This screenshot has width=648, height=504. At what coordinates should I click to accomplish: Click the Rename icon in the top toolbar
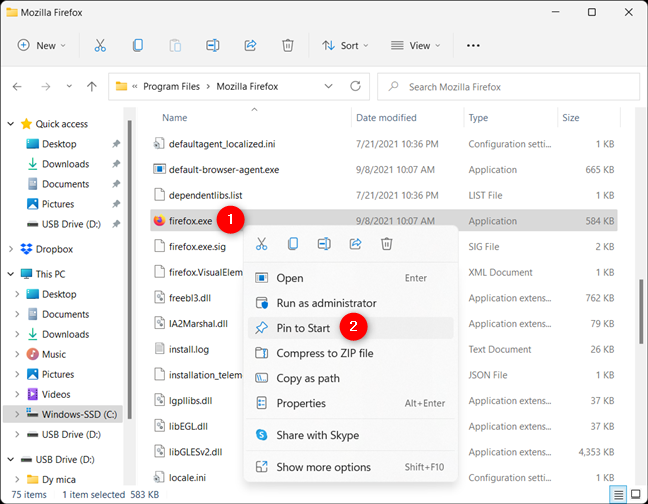[213, 45]
